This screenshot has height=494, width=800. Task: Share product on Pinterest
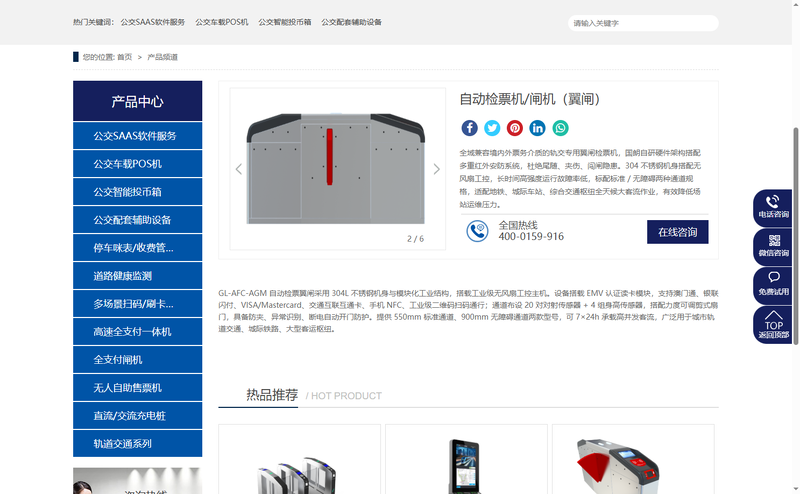coord(515,128)
